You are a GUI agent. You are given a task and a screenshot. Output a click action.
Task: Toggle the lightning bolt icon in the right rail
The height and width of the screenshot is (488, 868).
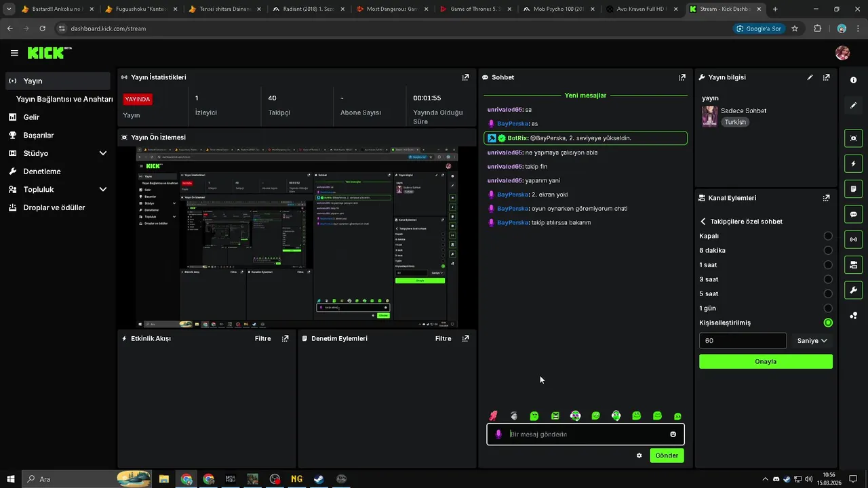tap(853, 163)
